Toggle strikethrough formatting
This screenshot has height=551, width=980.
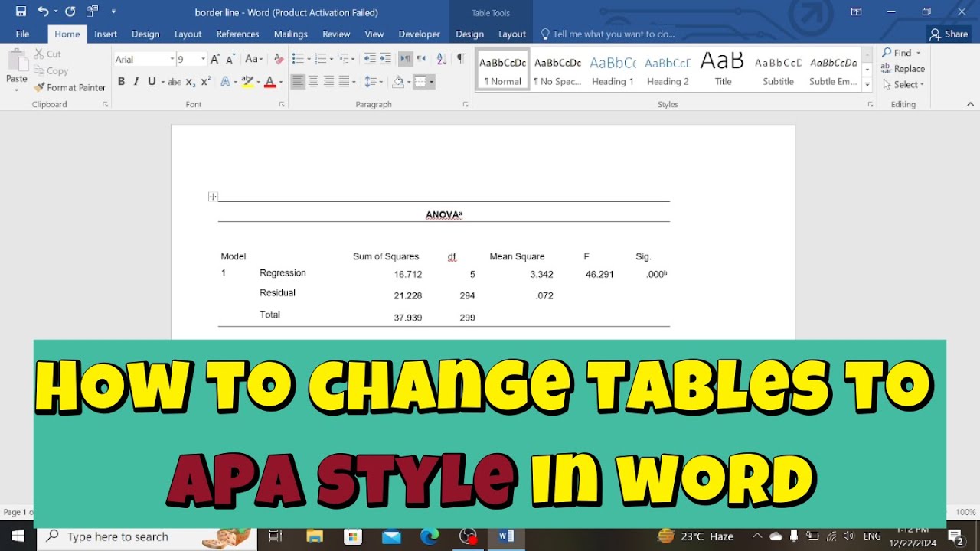175,82
